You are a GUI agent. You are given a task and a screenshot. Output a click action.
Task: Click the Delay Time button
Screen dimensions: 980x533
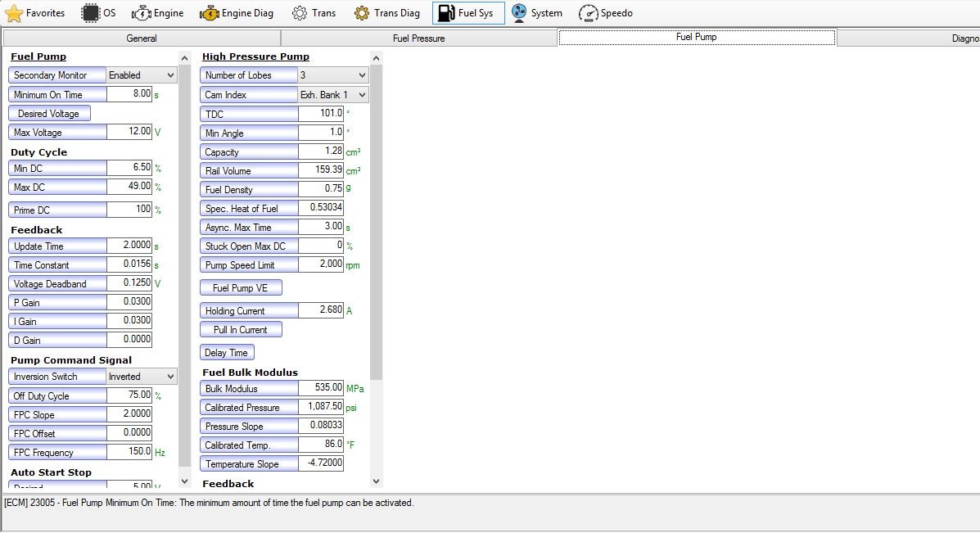tap(227, 352)
